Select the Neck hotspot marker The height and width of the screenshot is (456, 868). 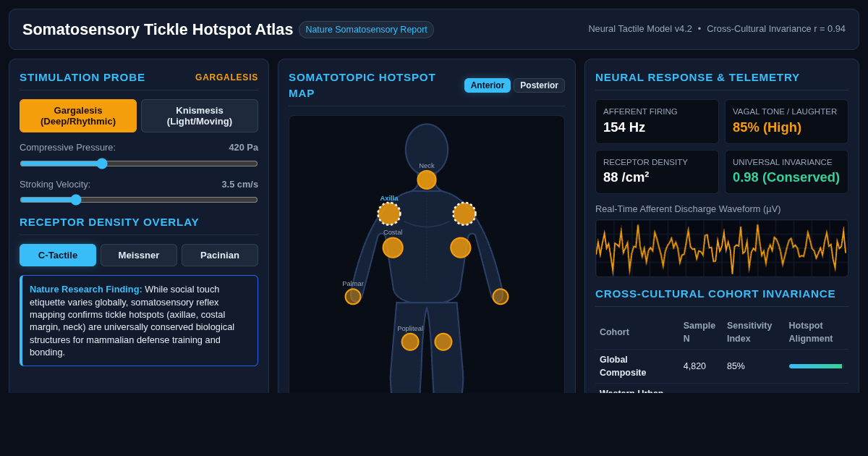[427, 180]
